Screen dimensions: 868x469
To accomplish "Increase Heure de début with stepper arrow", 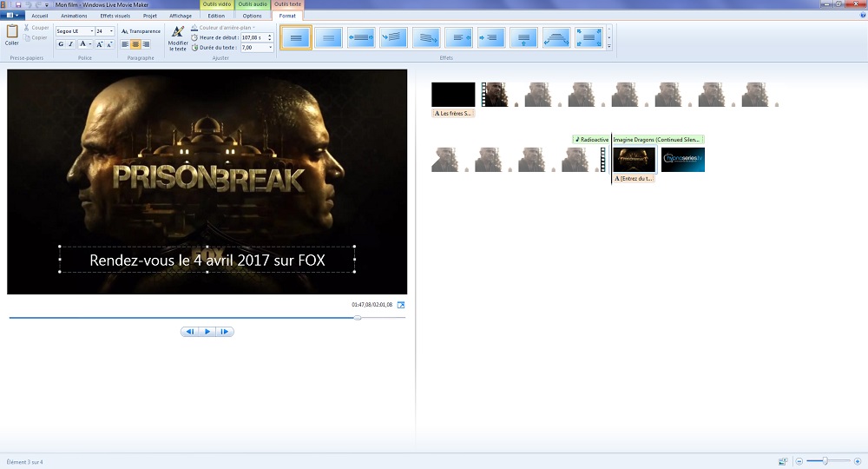I will pos(270,36).
